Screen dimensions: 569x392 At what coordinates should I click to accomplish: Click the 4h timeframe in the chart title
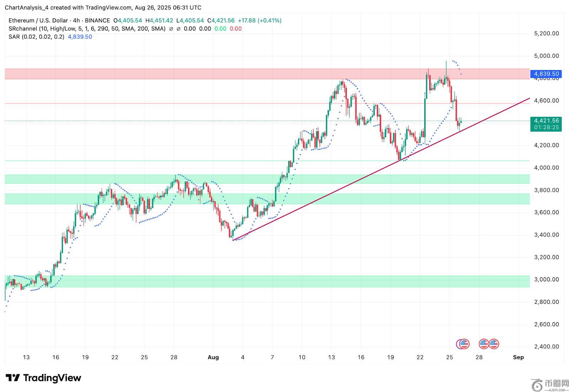point(76,21)
